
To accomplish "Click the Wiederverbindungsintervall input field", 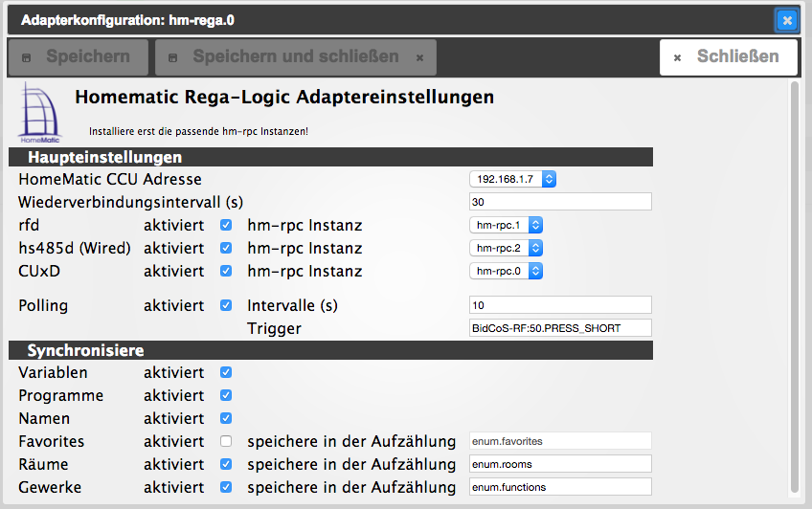I will [560, 202].
